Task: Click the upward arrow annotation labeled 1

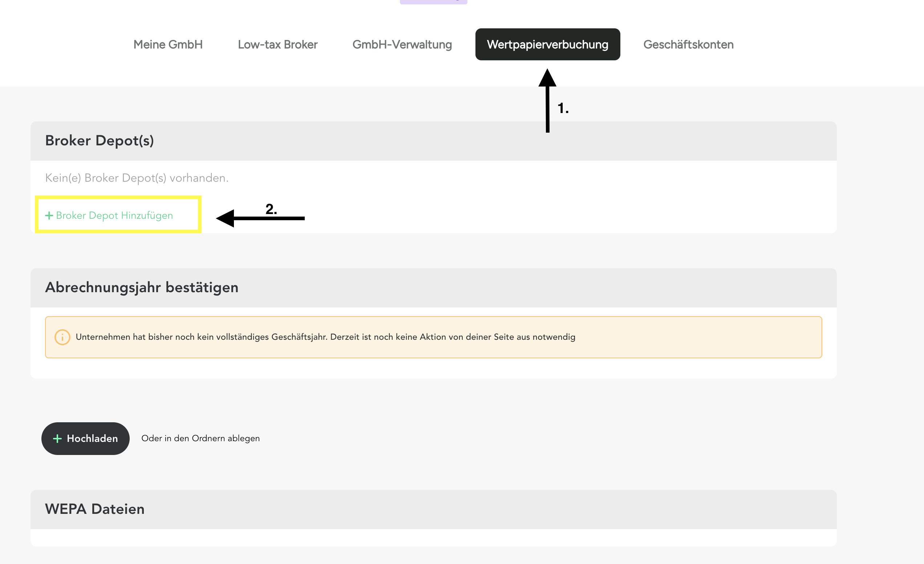Action: [547, 101]
